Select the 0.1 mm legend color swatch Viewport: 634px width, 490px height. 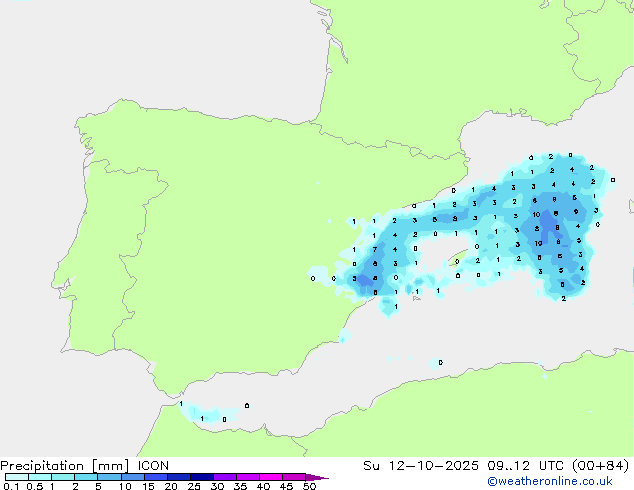(17, 477)
